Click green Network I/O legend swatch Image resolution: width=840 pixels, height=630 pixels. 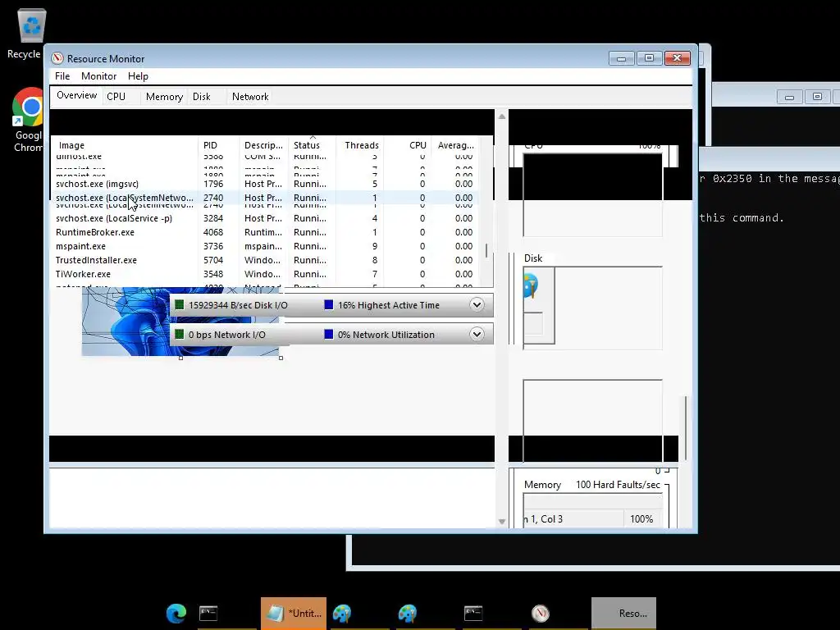coord(180,335)
